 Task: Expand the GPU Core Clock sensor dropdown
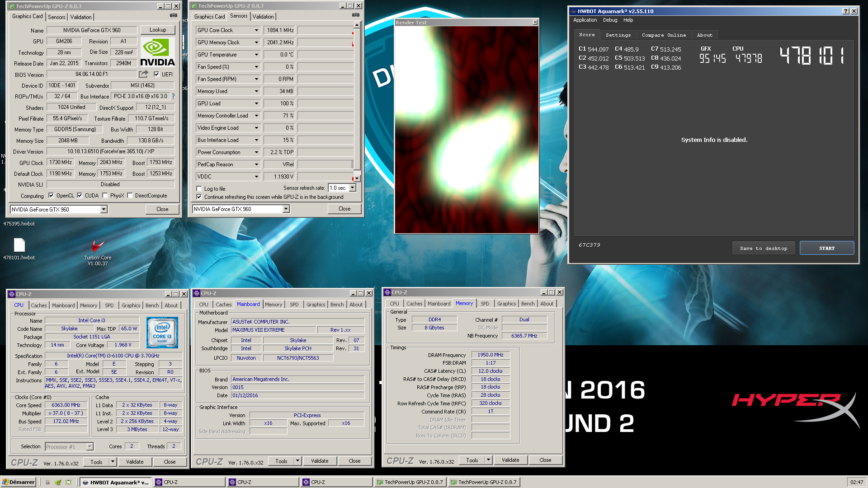[256, 30]
